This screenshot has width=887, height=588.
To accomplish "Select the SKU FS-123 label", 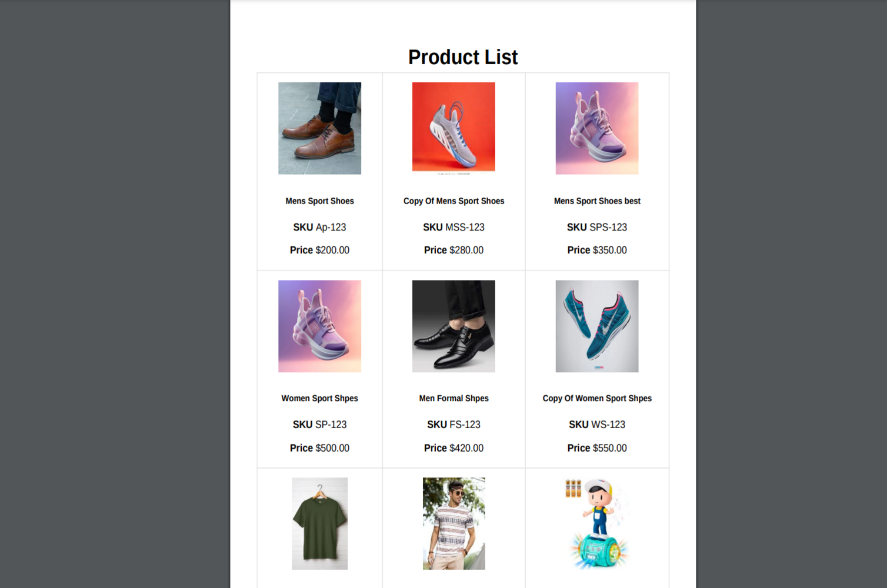I will [x=453, y=425].
